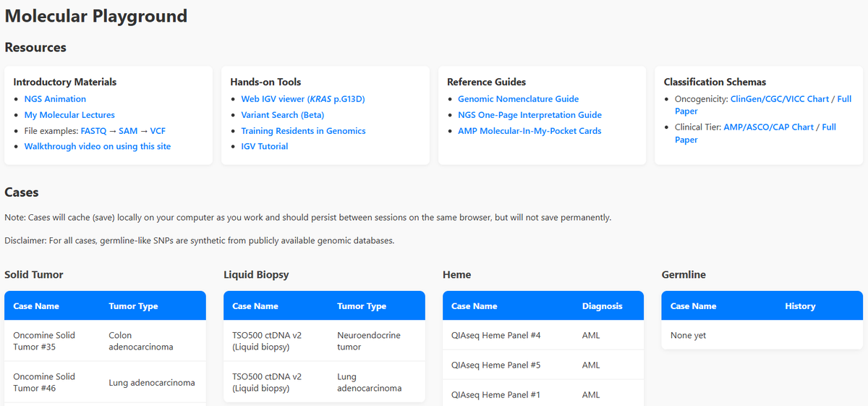Open AMP Molecular-In-My-Pocket Cards link
The image size is (868, 406).
point(529,131)
